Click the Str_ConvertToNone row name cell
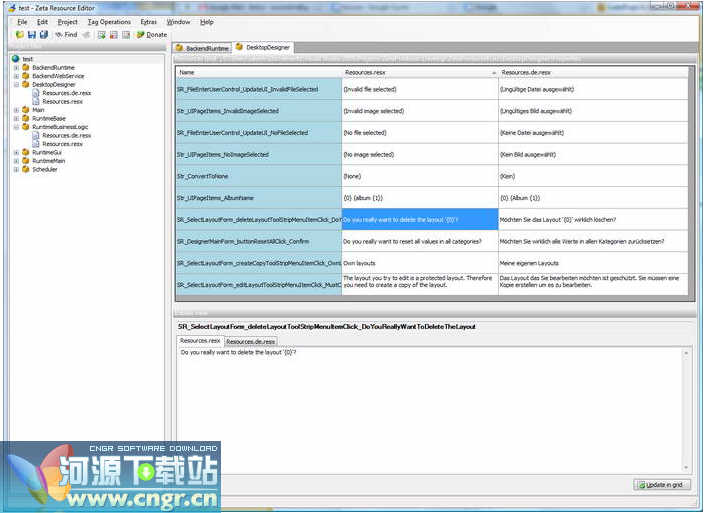704x513 pixels. [258, 176]
